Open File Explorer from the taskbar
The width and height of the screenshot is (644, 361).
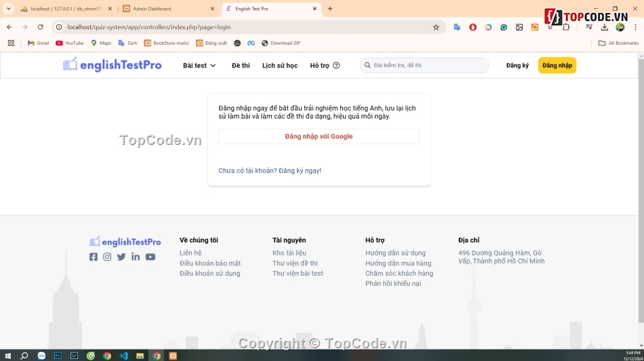pos(140,356)
